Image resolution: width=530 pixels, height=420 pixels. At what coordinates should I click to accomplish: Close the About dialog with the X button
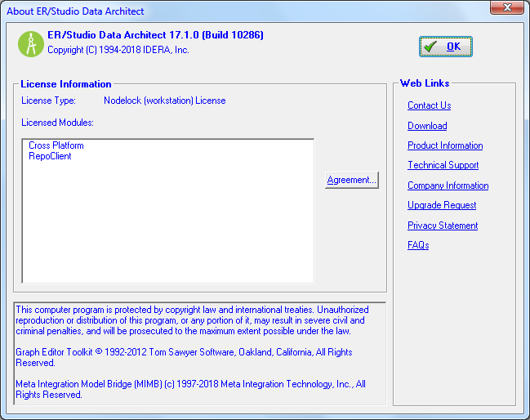(506, 7)
